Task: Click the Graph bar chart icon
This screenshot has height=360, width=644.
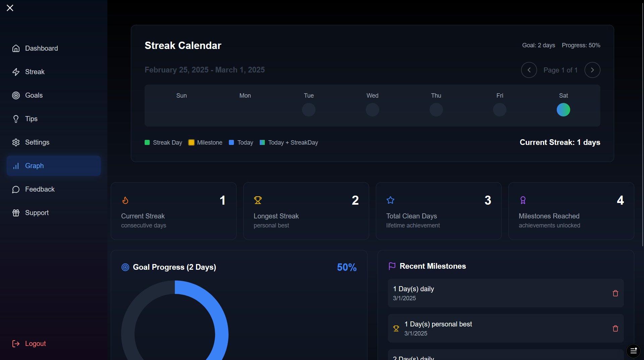Action: pyautogui.click(x=16, y=166)
